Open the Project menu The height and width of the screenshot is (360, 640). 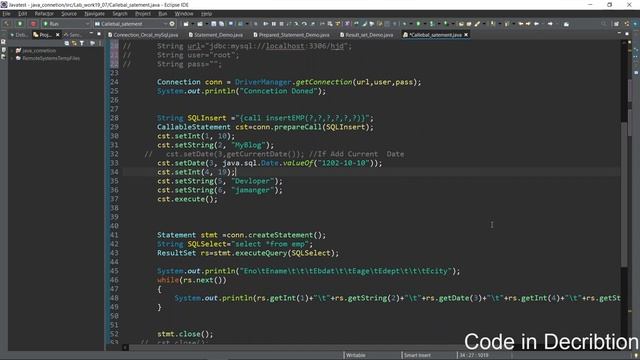click(143, 13)
